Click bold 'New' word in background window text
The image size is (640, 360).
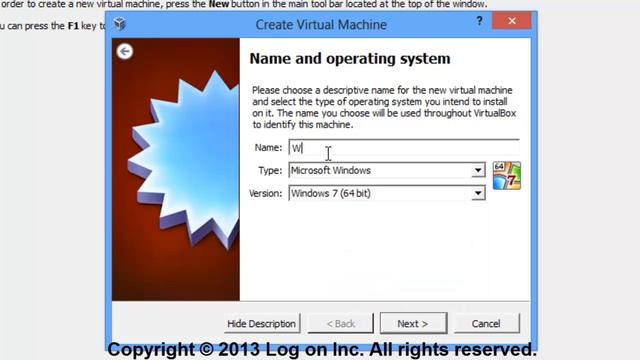(x=218, y=4)
